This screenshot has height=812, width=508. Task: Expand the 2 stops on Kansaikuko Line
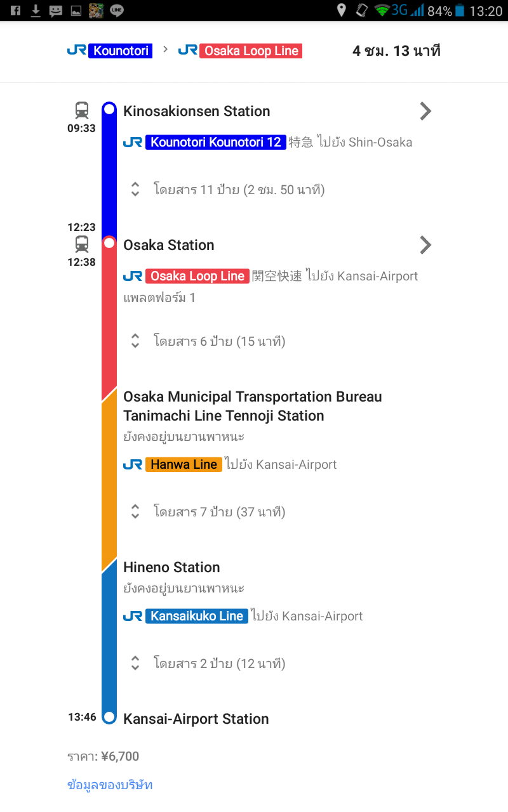[208, 664]
